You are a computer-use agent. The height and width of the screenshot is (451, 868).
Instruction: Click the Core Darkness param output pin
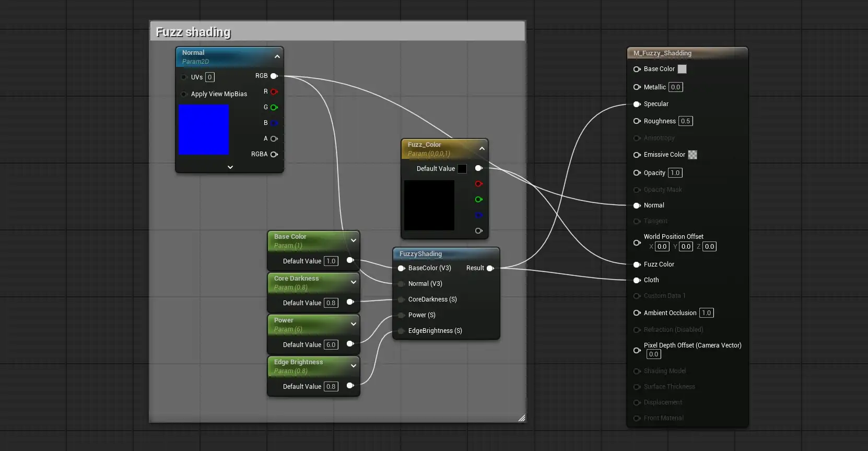click(350, 302)
